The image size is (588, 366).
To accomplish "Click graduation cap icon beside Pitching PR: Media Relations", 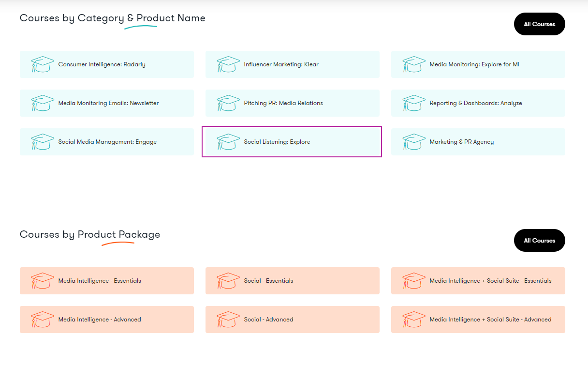I will (228, 103).
